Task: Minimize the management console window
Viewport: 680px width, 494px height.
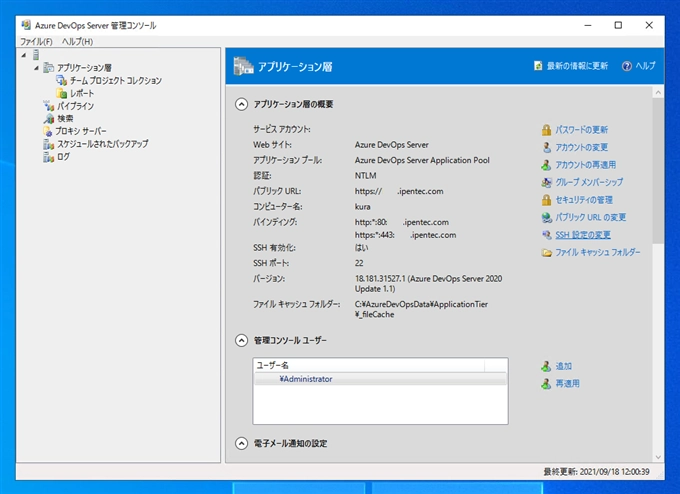Action: click(588, 25)
